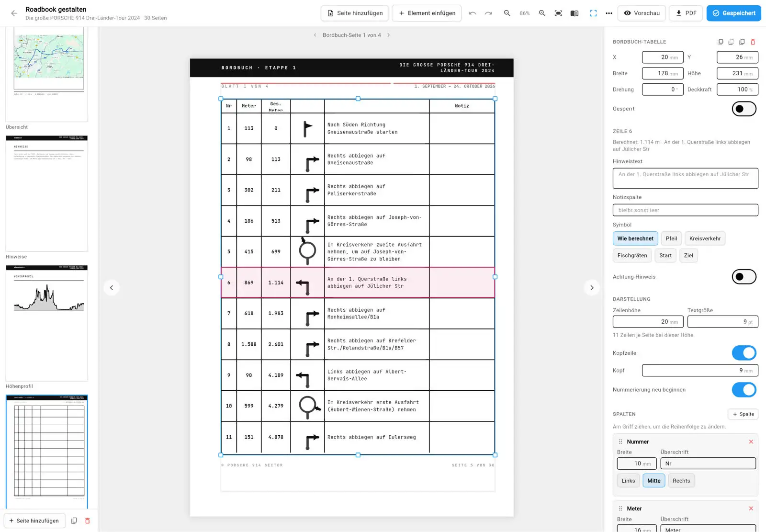Align Nummer column Rechts

681,481
